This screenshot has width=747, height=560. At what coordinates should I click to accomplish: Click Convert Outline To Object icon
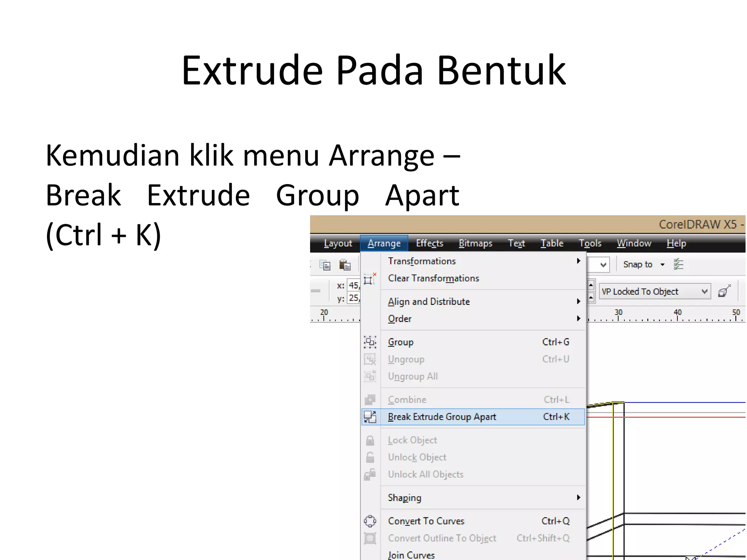click(370, 538)
